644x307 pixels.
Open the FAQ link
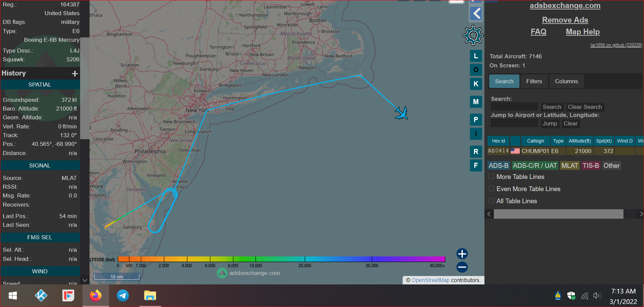(538, 32)
